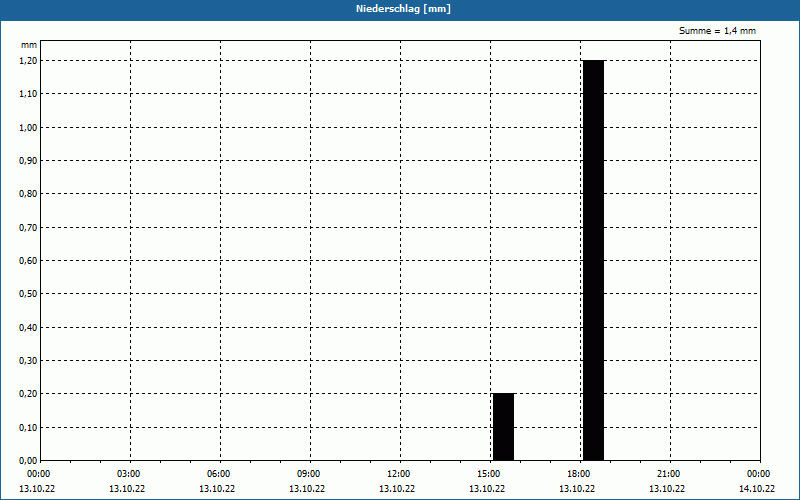Click the 0,00 y-axis value
800x500 pixels.
(x=28, y=461)
